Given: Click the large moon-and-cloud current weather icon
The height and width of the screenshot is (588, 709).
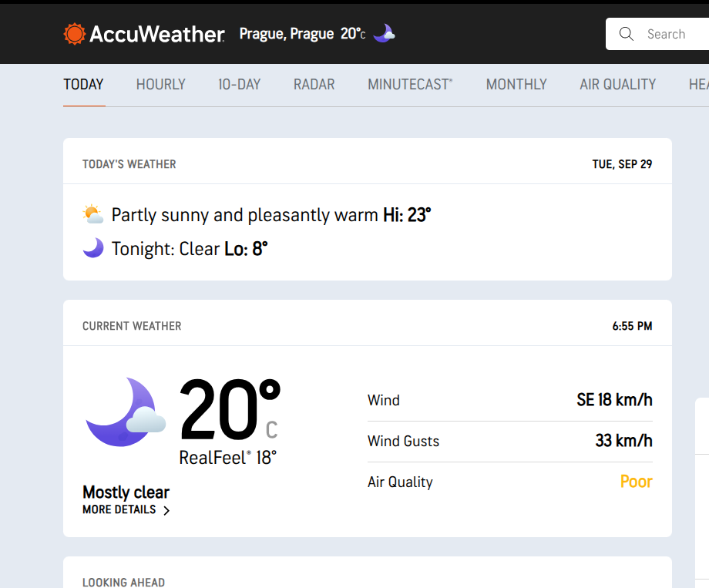Looking at the screenshot, I should pyautogui.click(x=126, y=412).
